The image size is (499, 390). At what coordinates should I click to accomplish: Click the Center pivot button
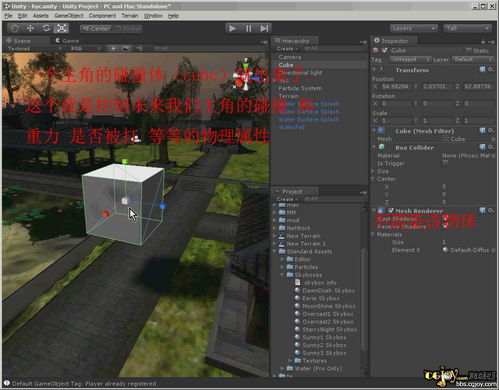(96, 29)
